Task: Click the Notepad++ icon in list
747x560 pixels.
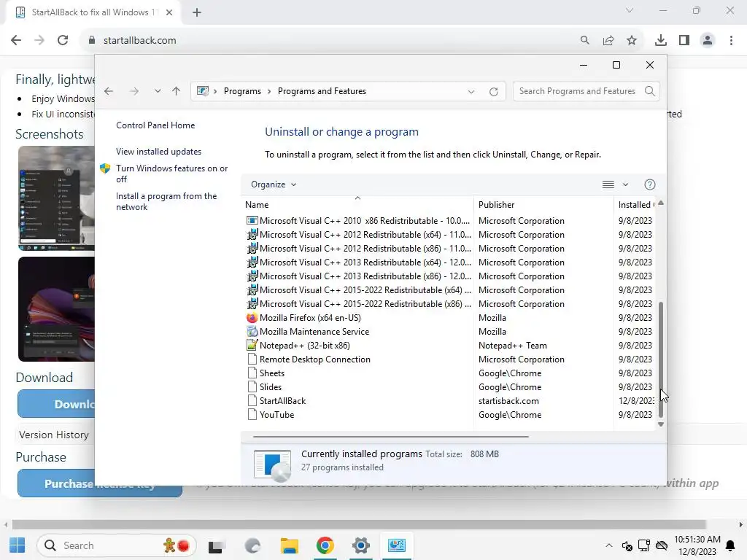Action: (x=252, y=345)
